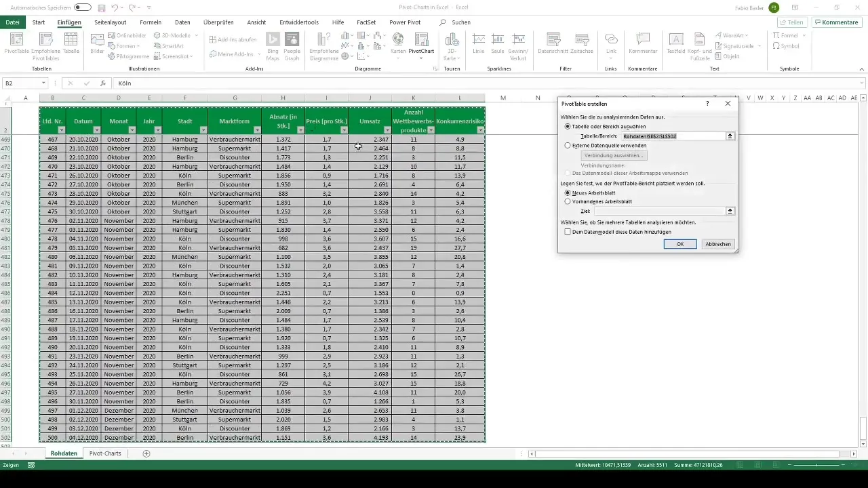The width and height of the screenshot is (868, 488).
Task: Add a new sheet with plus icon
Action: 146,453
